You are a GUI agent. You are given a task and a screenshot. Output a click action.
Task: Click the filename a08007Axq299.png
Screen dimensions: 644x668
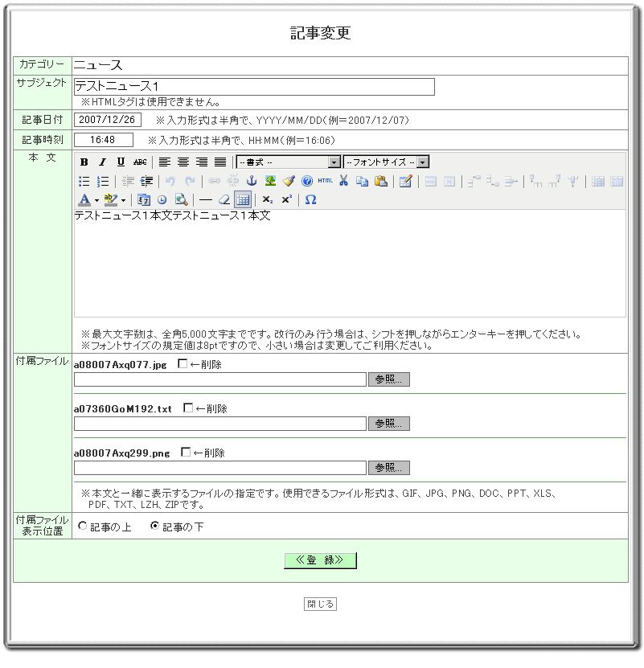(x=122, y=453)
